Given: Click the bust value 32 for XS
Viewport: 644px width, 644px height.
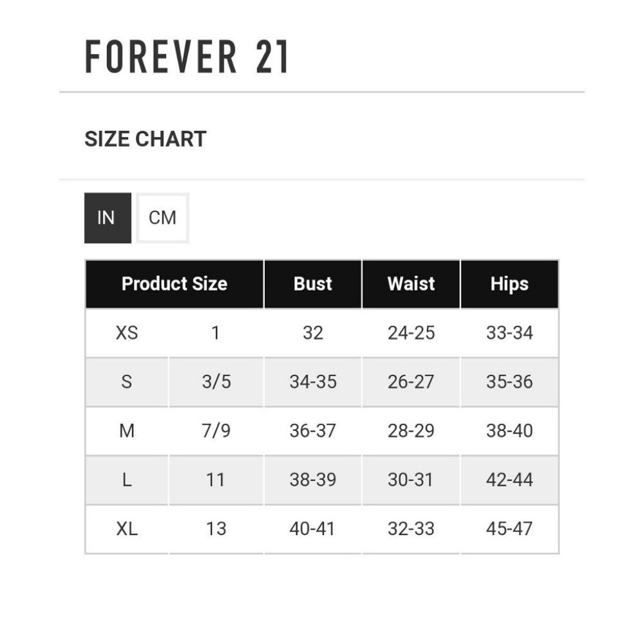Looking at the screenshot, I should (x=313, y=333).
